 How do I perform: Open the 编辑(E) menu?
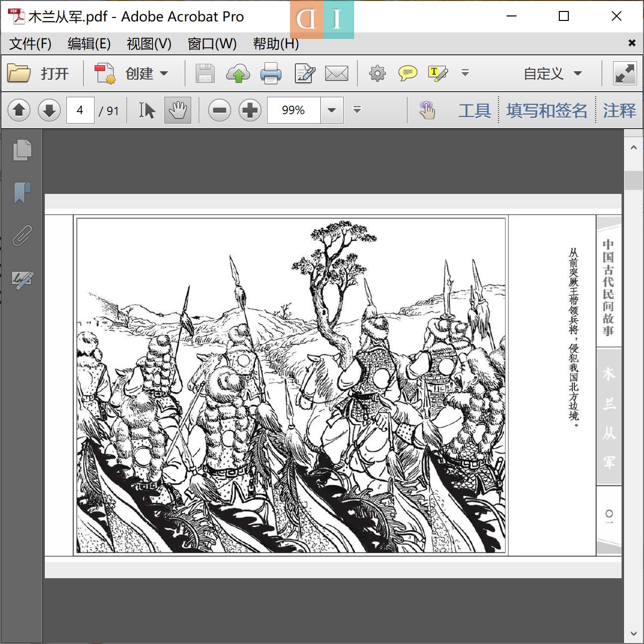(89, 44)
